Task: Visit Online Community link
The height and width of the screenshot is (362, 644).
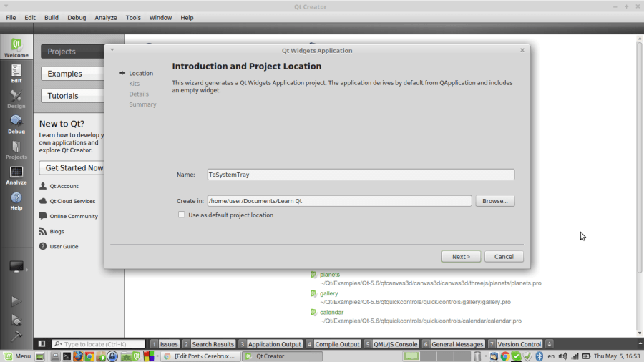Action: click(74, 216)
